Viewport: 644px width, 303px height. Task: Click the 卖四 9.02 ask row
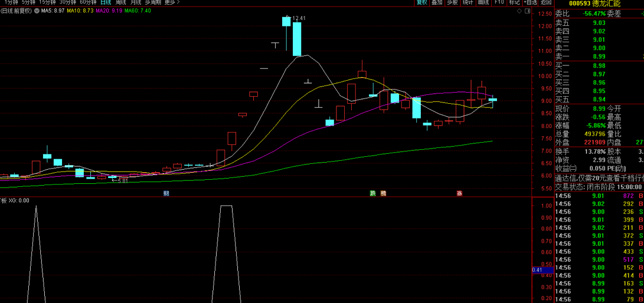pos(599,31)
